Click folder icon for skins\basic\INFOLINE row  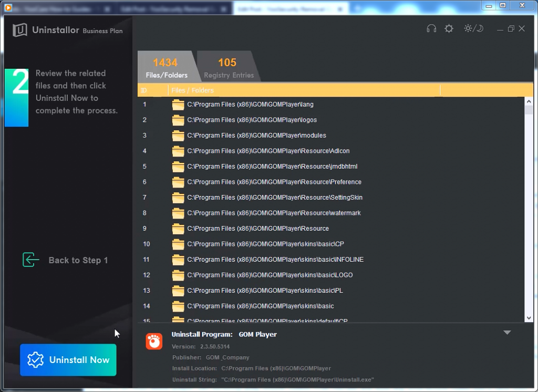(x=178, y=260)
